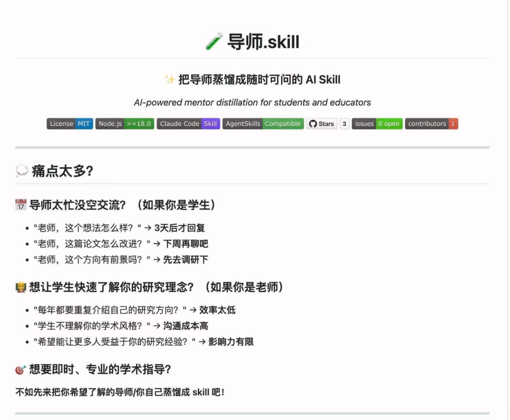510x420 pixels.
Task: Click heading 想让学生快速了解你的研究理念?
Action: [x=111, y=287]
